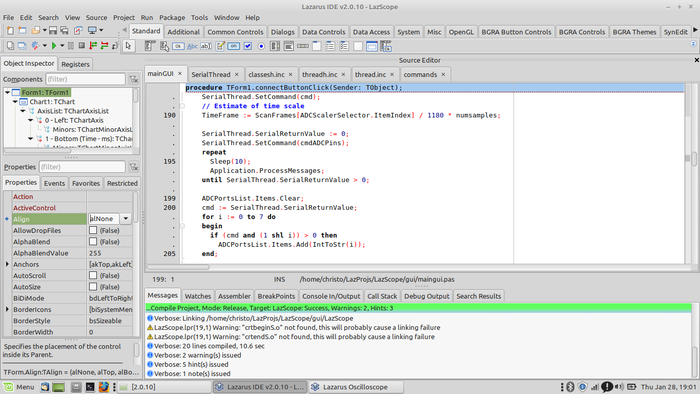Collapse the Form1: TForm1 tree node

(7, 92)
